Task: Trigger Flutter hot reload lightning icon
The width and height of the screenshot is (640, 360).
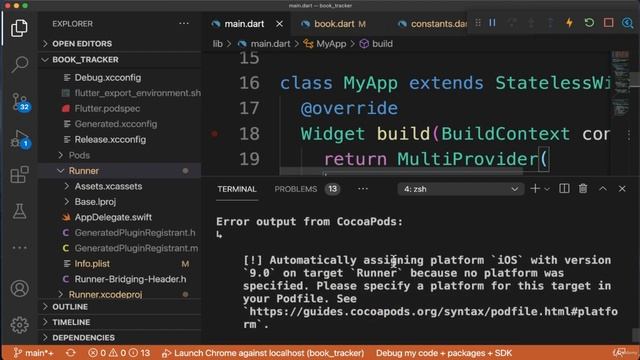Action: point(569,23)
